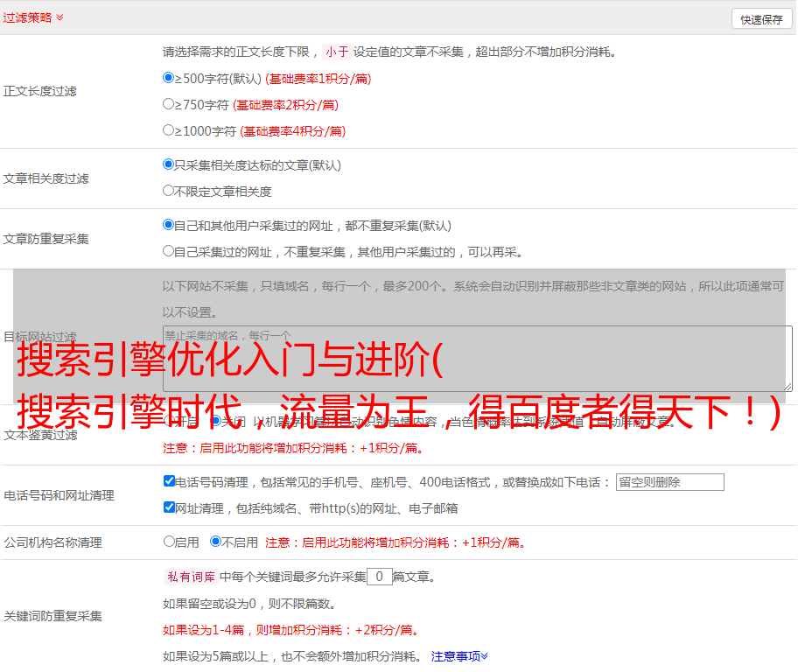Viewport: 798px width, 672px height.
Task: Select the ≥500字符(默认) length option
Action: 169,78
